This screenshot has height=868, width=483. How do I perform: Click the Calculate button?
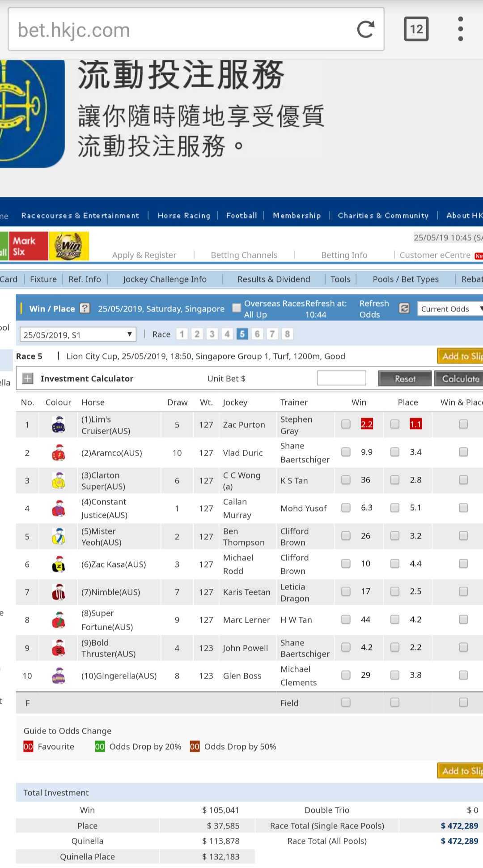click(459, 378)
